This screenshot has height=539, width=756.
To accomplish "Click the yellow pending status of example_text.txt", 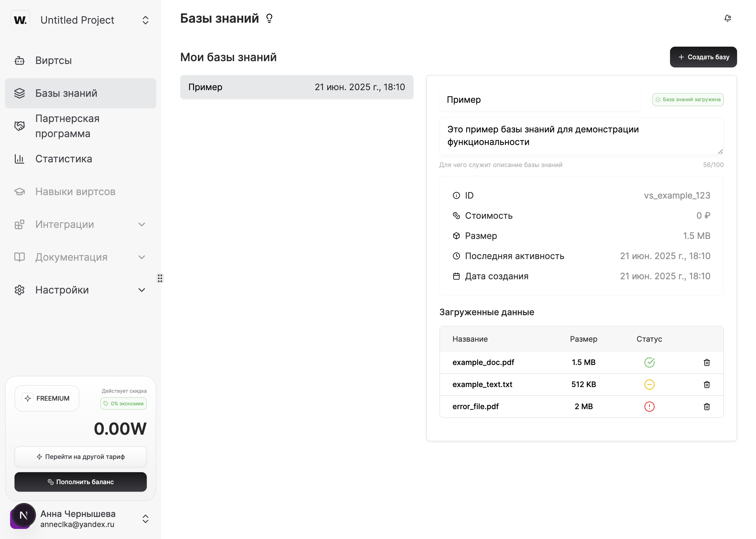I will [649, 385].
